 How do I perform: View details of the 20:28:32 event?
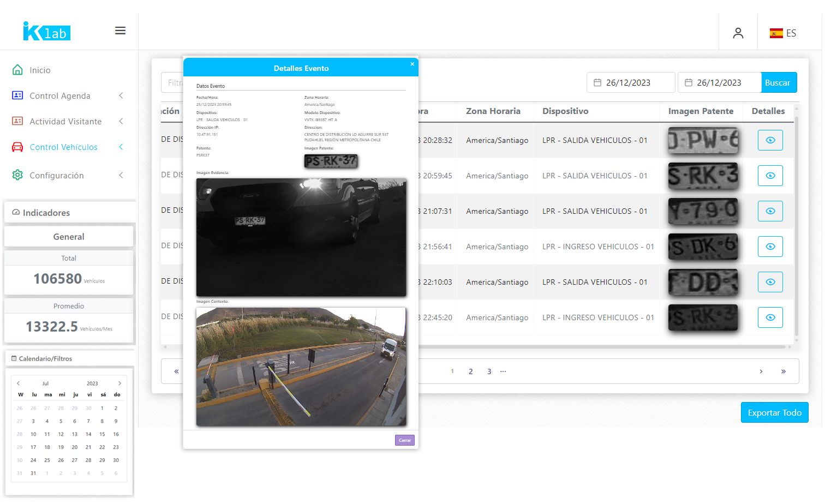[x=770, y=140]
